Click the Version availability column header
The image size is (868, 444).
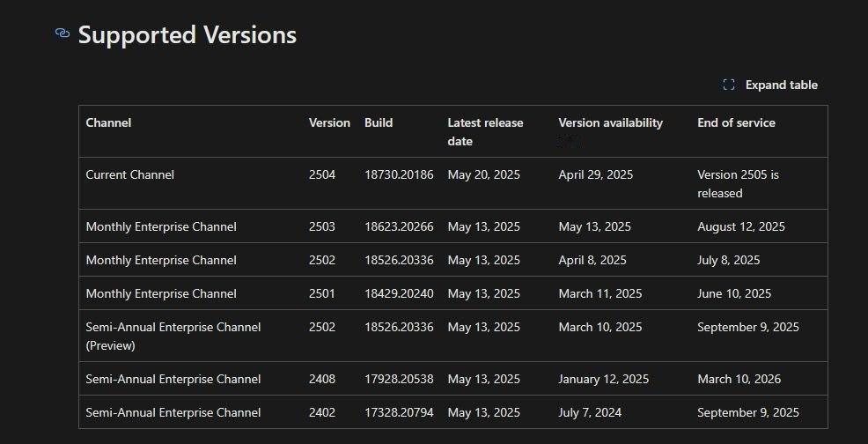pyautogui.click(x=610, y=122)
